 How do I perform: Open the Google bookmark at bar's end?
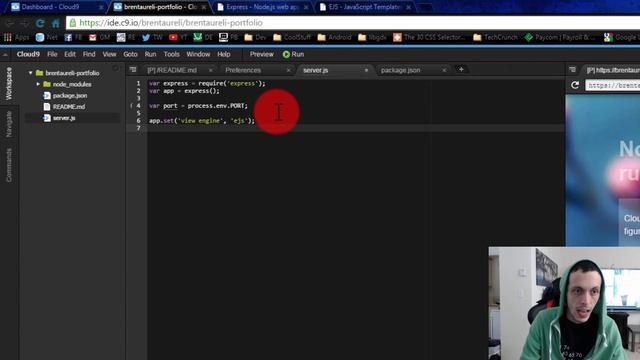coord(621,38)
